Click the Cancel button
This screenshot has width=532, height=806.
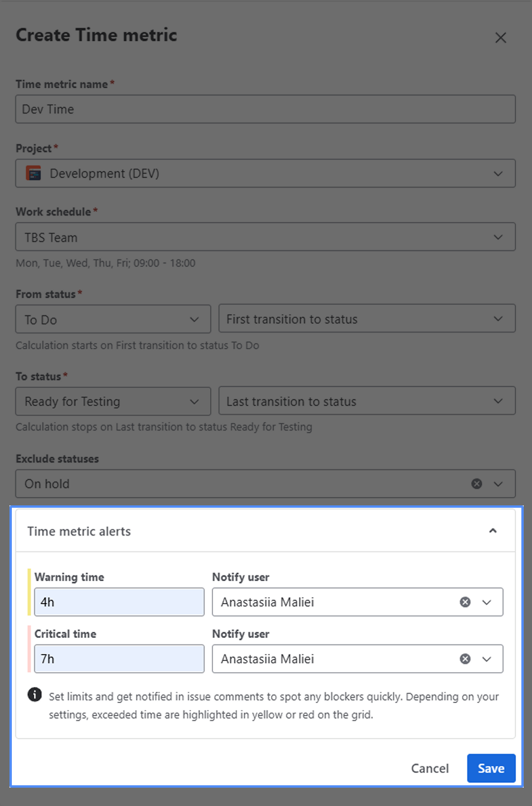coord(430,768)
